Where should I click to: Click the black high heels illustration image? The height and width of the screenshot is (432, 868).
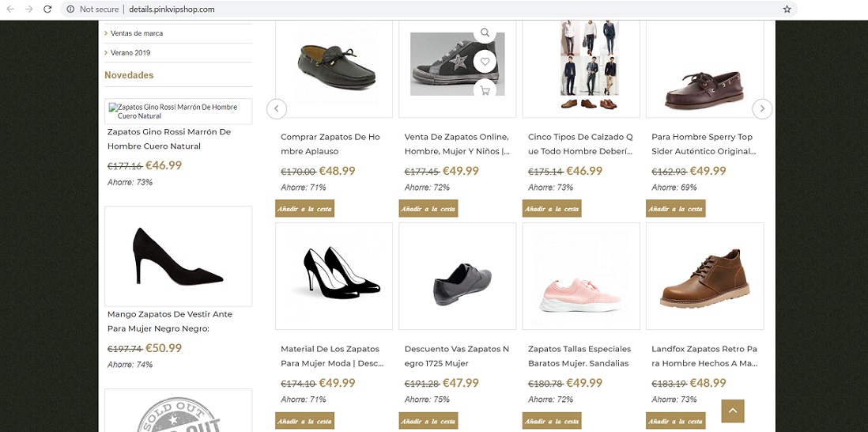coord(334,276)
